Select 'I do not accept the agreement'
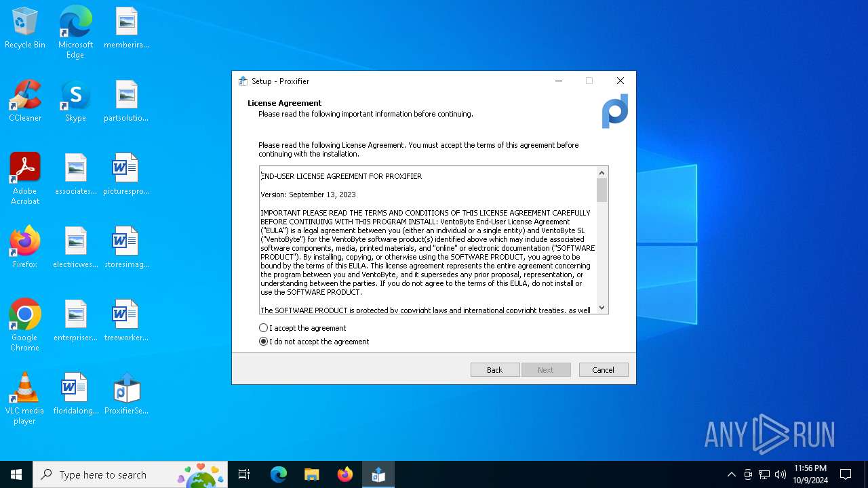This screenshot has width=868, height=488. click(314, 342)
